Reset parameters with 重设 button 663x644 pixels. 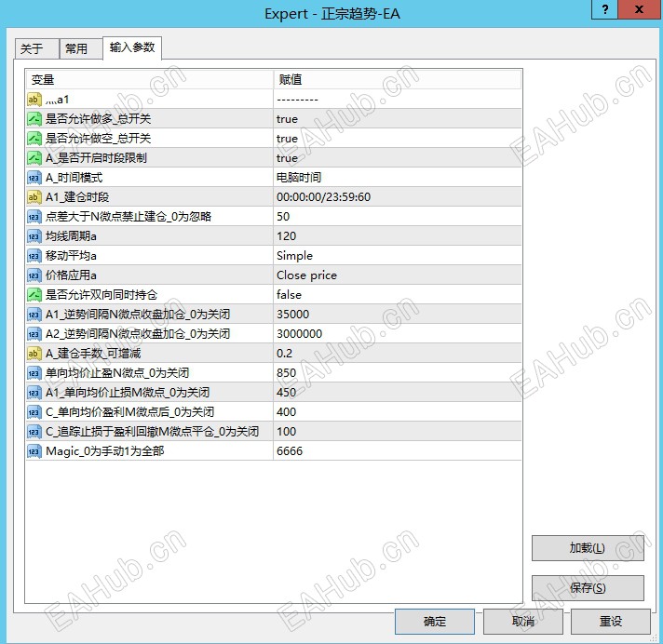coord(611,621)
